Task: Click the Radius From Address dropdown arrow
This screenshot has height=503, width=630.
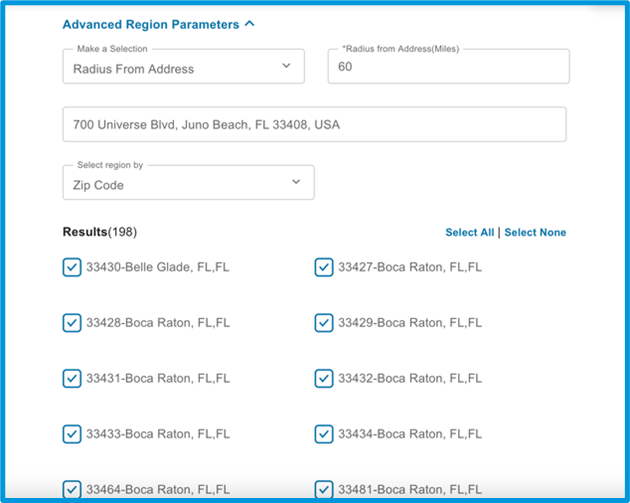Action: pos(286,65)
